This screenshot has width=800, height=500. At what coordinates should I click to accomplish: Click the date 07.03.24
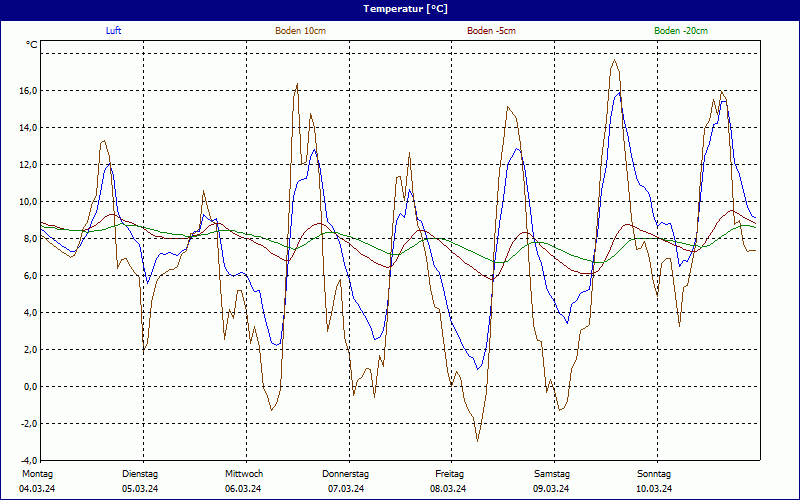click(x=346, y=489)
